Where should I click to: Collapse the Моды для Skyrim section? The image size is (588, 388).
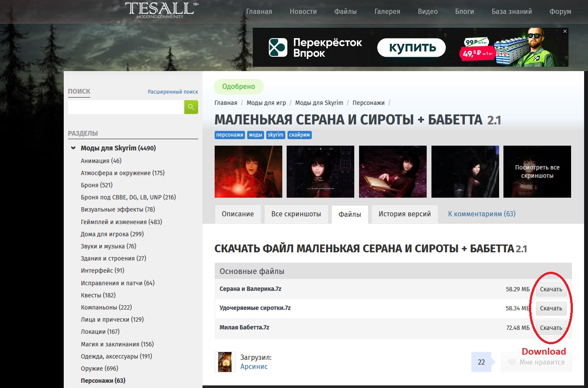pos(74,148)
